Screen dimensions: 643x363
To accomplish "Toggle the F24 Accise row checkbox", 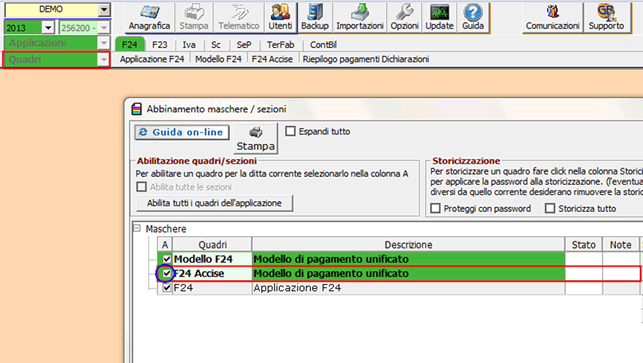I will (x=166, y=274).
